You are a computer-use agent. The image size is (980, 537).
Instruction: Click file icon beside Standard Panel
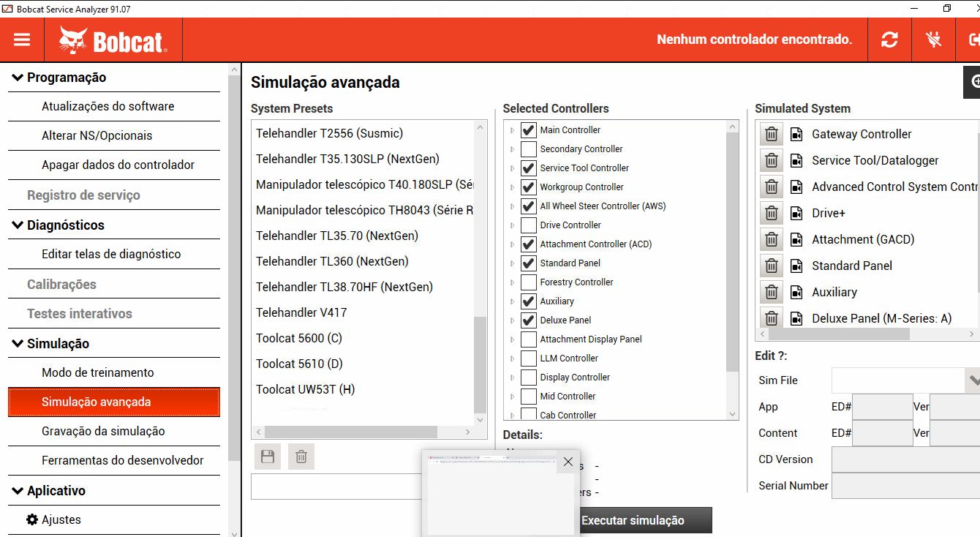[x=797, y=266]
